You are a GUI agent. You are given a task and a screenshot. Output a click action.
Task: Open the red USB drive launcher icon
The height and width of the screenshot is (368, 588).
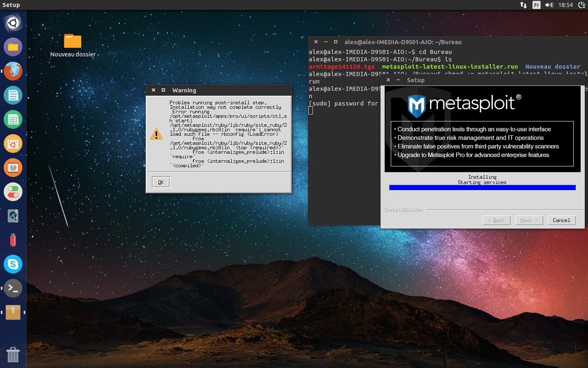coord(13,240)
